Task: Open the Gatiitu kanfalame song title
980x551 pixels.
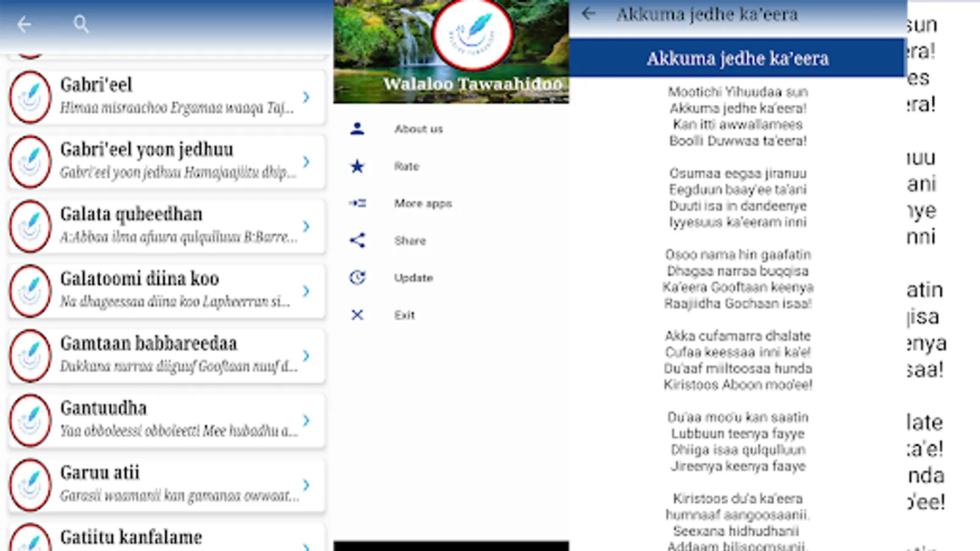Action: pos(131,538)
